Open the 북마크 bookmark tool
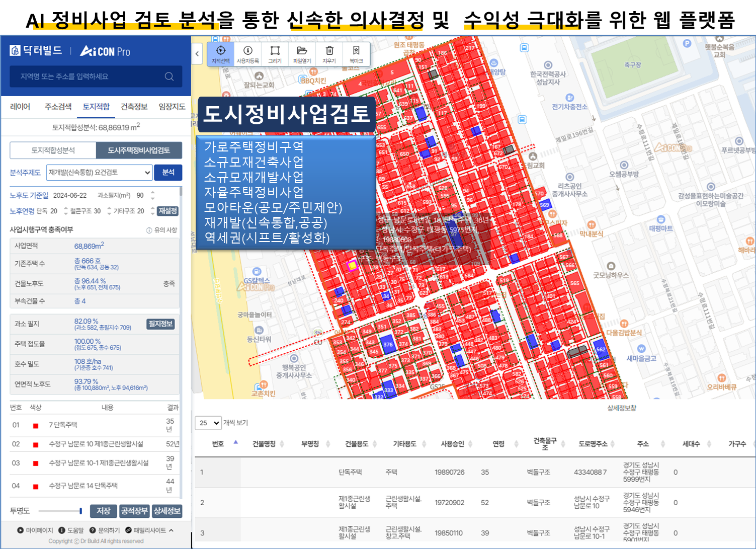 [x=356, y=53]
